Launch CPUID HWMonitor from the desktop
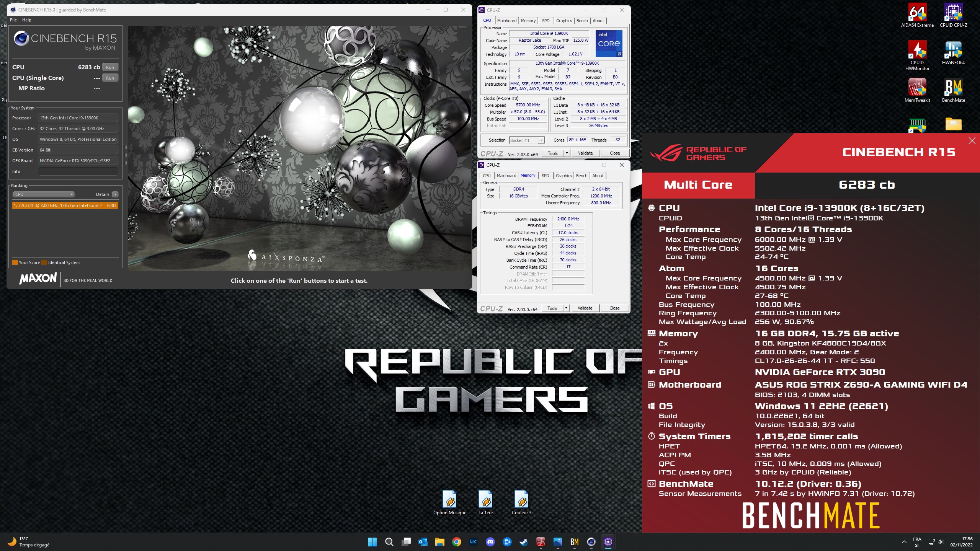The width and height of the screenshot is (980, 551). tap(917, 55)
